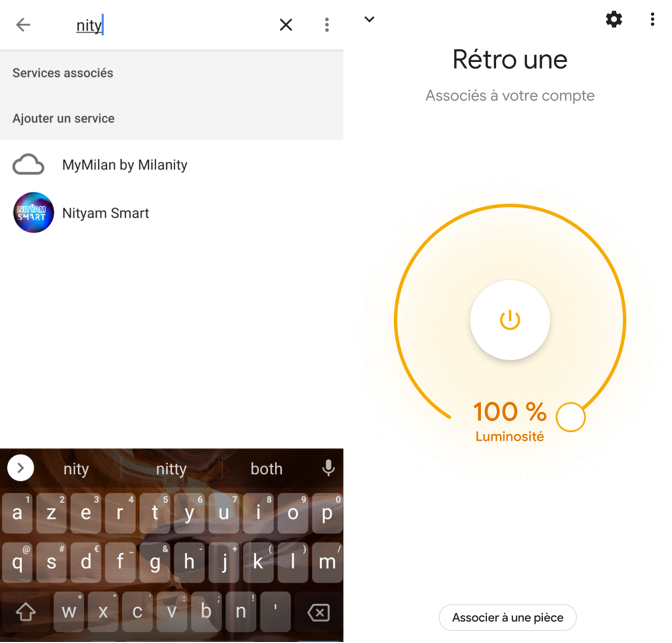The width and height of the screenshot is (672, 643).
Task: Tap the apostrophe key
Action: (275, 612)
